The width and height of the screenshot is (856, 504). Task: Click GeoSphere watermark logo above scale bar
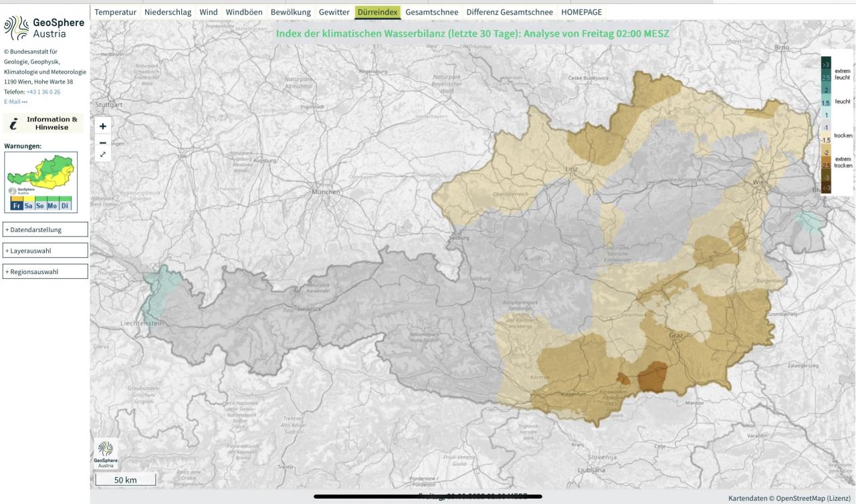106,454
